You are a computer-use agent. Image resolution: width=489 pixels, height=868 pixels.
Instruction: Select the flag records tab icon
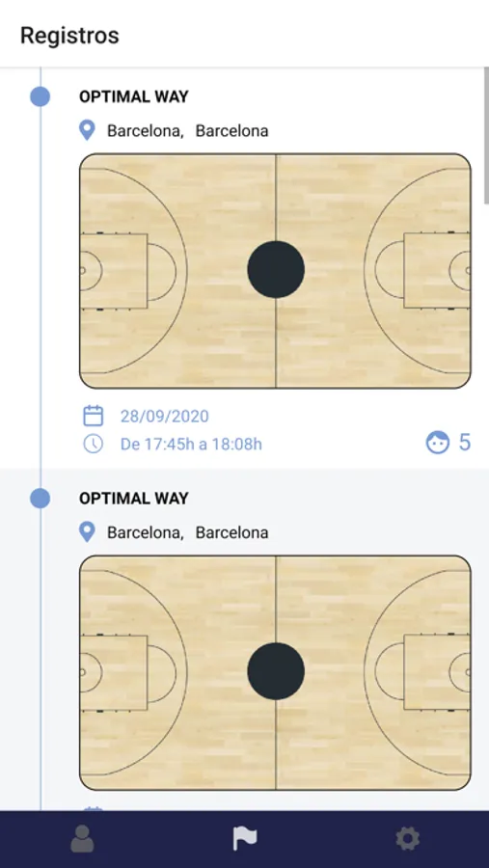click(244, 839)
